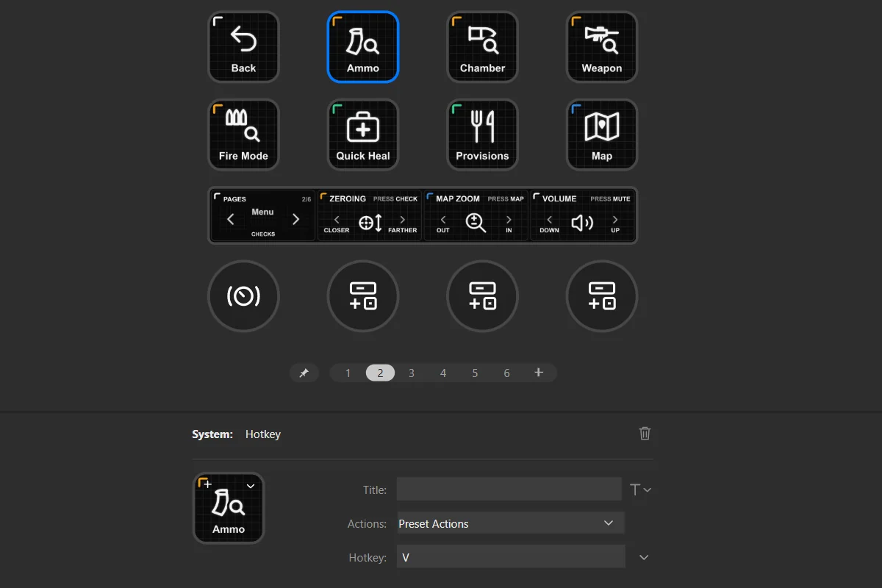Click the Pages next arrow on touch strip
The width and height of the screenshot is (882, 588).
click(295, 219)
